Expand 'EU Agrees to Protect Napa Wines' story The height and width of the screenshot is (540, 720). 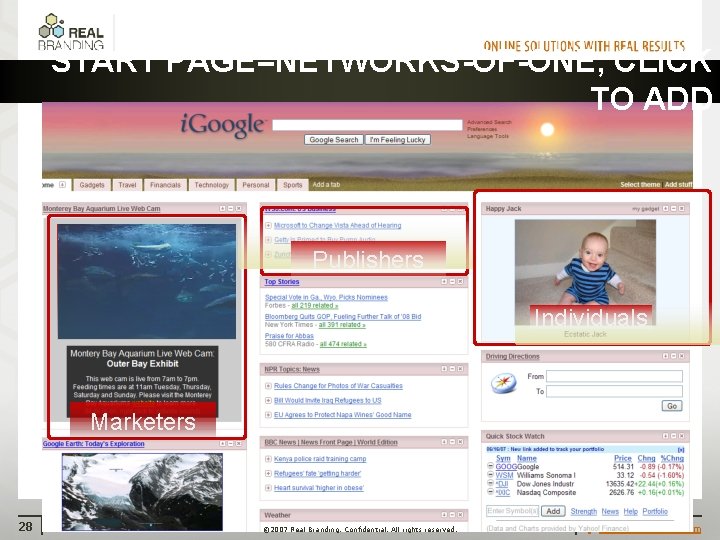tap(268, 415)
